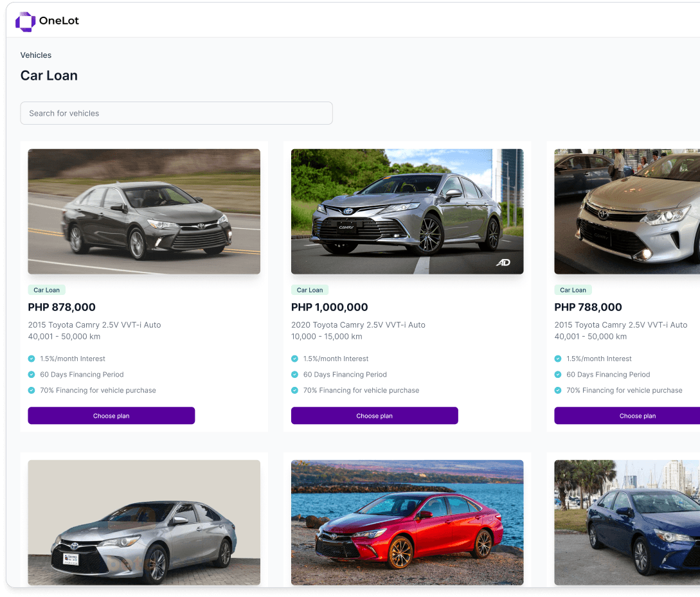The height and width of the screenshot is (597, 700).
Task: Select Car Loan tag on PHP 878,000 card
Action: [47, 290]
